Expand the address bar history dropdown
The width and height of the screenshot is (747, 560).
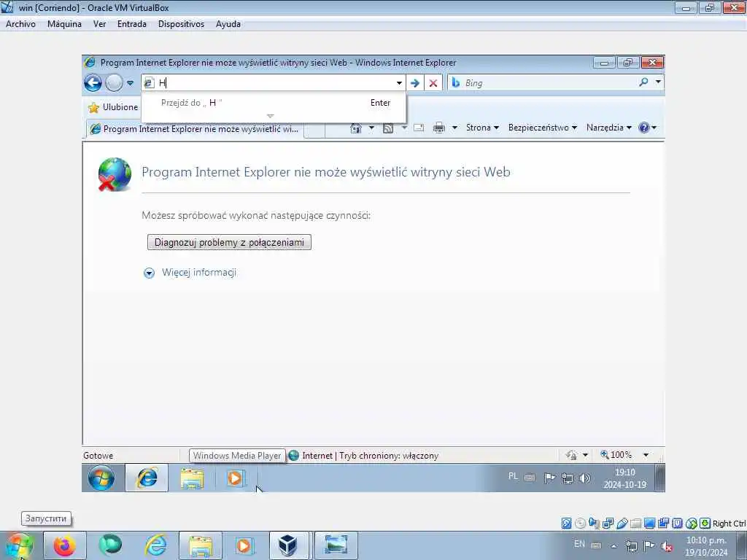pos(399,83)
